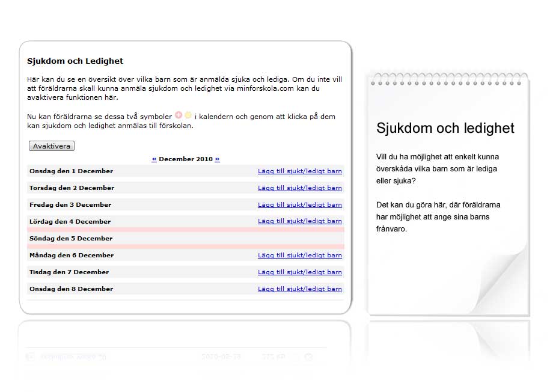Click notepad paragraph starting 'Vill du ha möjlighet'
This screenshot has width=550, height=392.
(x=438, y=169)
